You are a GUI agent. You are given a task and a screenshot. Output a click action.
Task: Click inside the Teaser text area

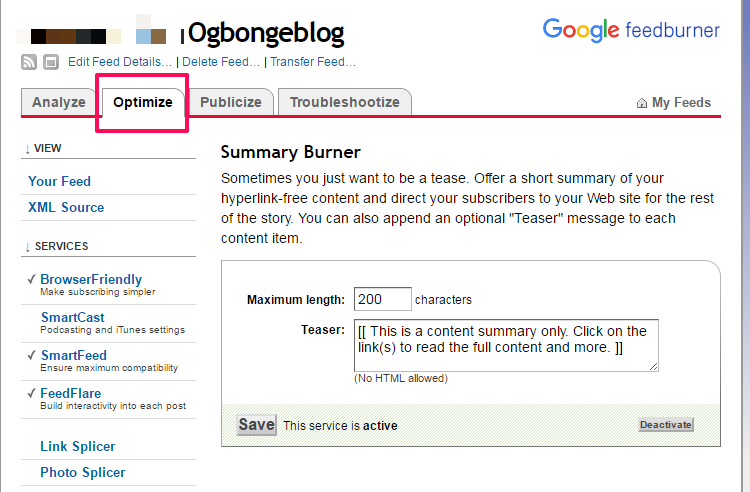pyautogui.click(x=505, y=345)
